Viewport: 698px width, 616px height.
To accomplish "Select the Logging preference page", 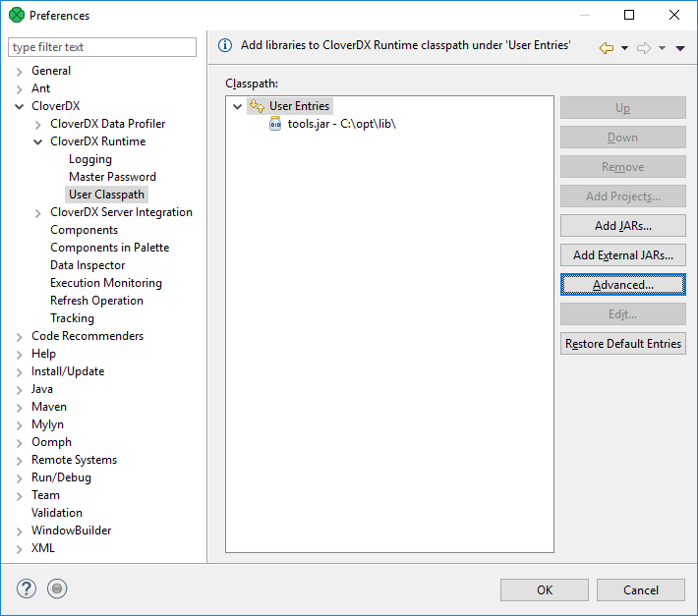I will click(90, 159).
